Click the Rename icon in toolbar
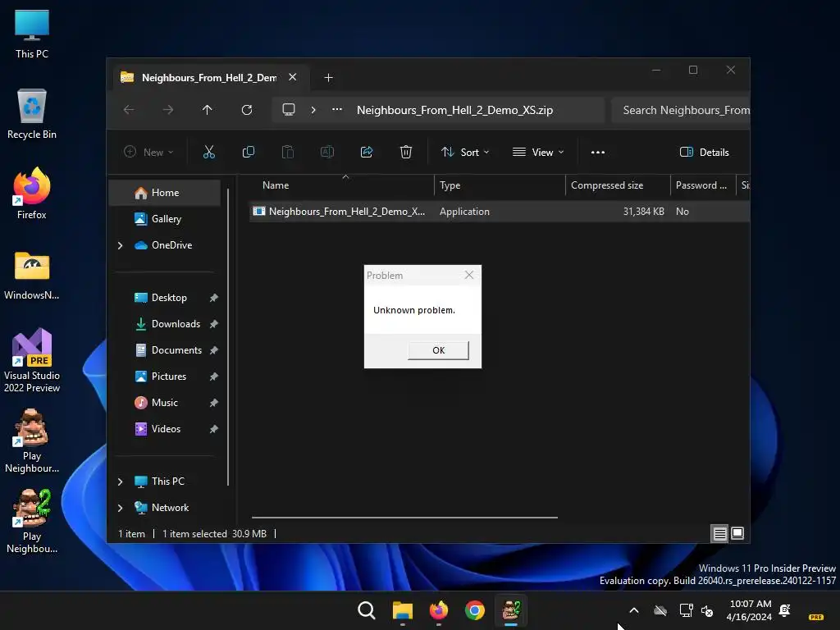This screenshot has height=630, width=840. tap(326, 152)
